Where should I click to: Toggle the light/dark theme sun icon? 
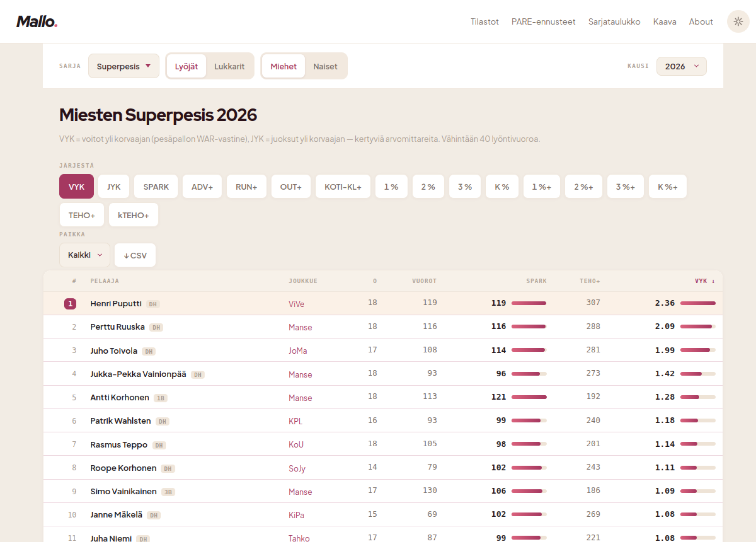[738, 22]
